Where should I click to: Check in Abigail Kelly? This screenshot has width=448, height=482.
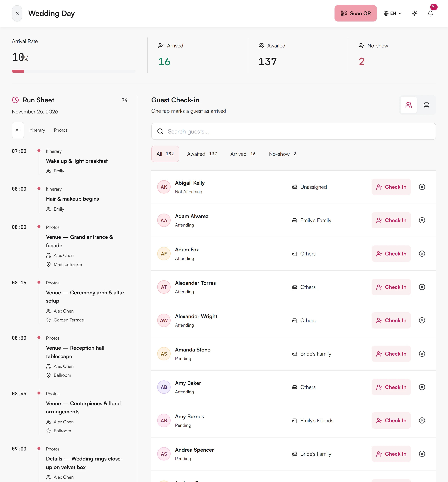[391, 187]
